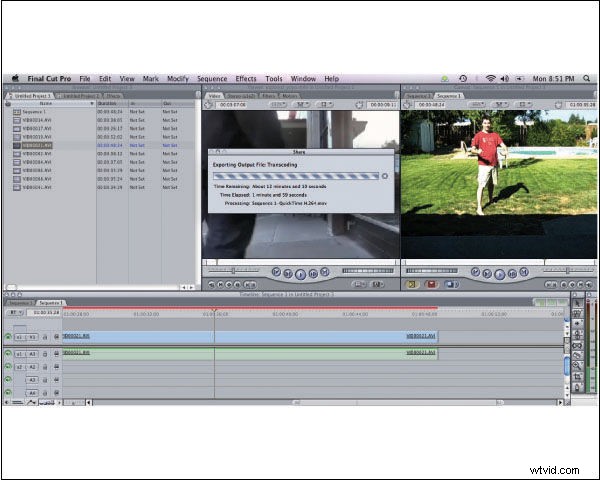Toggle audible state of audio track A4
The height and width of the screenshot is (480, 600).
[x=8, y=393]
